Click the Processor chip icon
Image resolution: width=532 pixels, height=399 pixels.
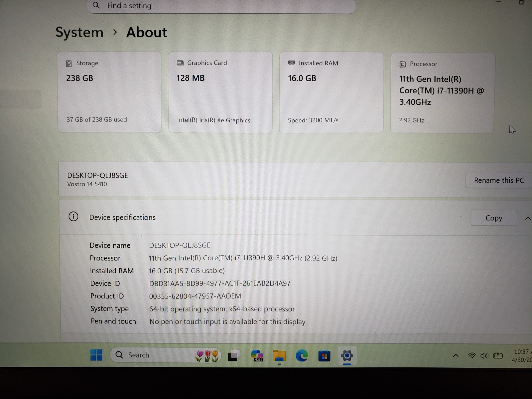click(x=403, y=64)
